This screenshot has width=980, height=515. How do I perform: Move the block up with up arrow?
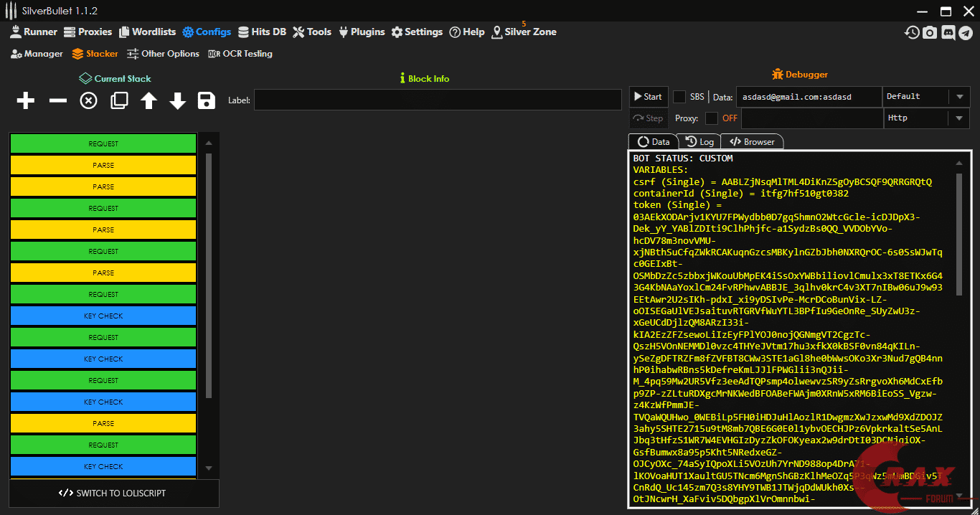tap(149, 101)
